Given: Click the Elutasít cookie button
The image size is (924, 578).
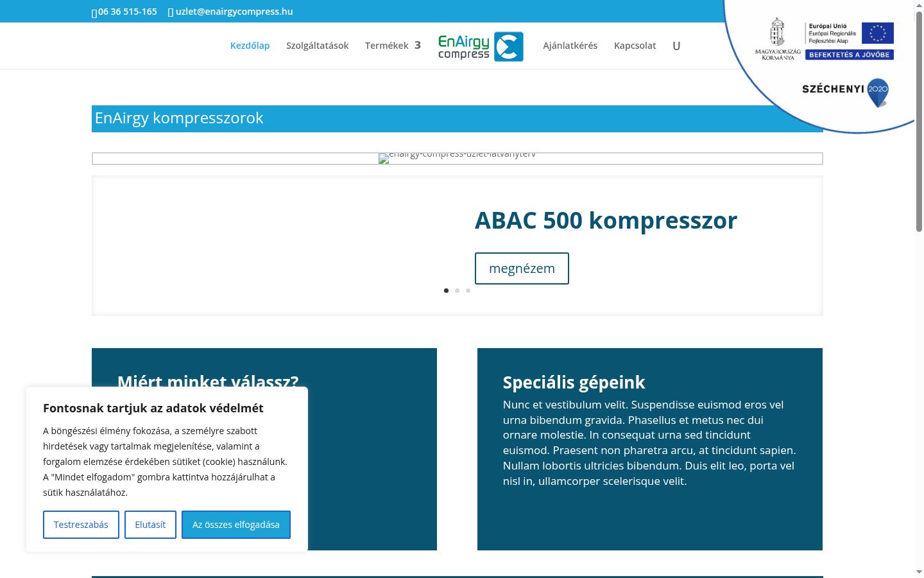Looking at the screenshot, I should [x=150, y=525].
